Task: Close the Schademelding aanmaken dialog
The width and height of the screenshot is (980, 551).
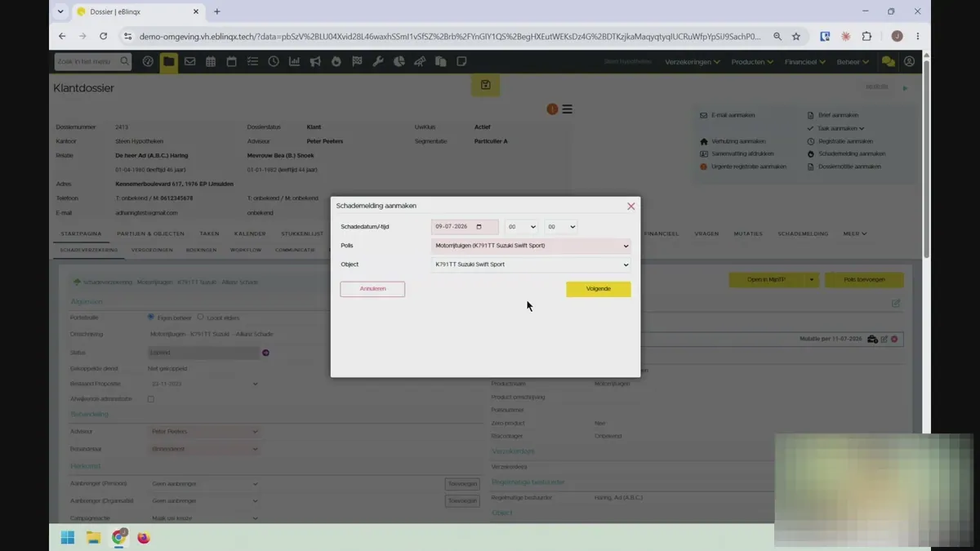Action: click(x=630, y=207)
